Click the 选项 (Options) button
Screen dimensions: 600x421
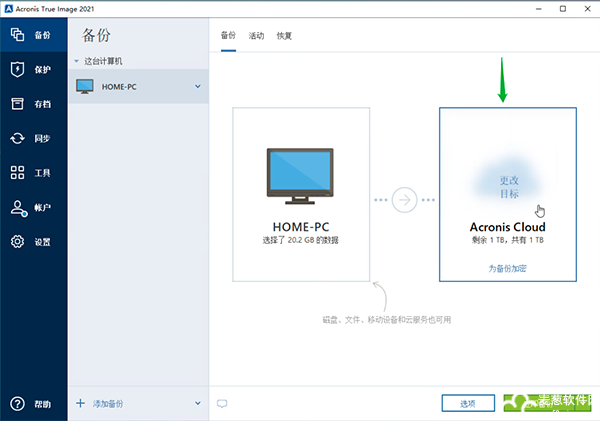(x=468, y=403)
